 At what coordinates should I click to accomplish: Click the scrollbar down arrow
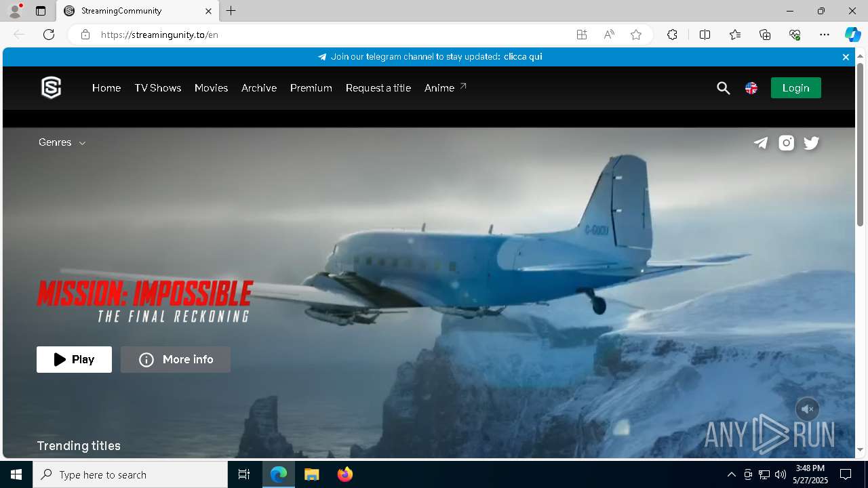tap(860, 449)
